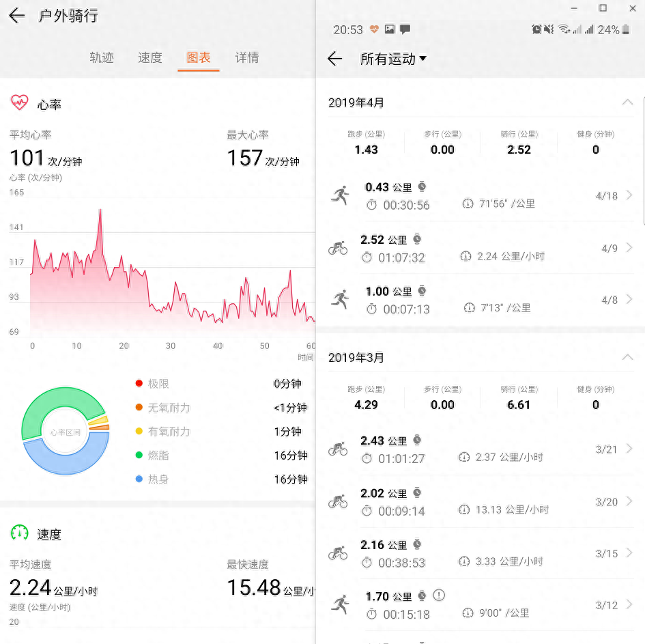Click the running icon for 0.43 公里
Screen dimensions: 645x644
(340, 195)
